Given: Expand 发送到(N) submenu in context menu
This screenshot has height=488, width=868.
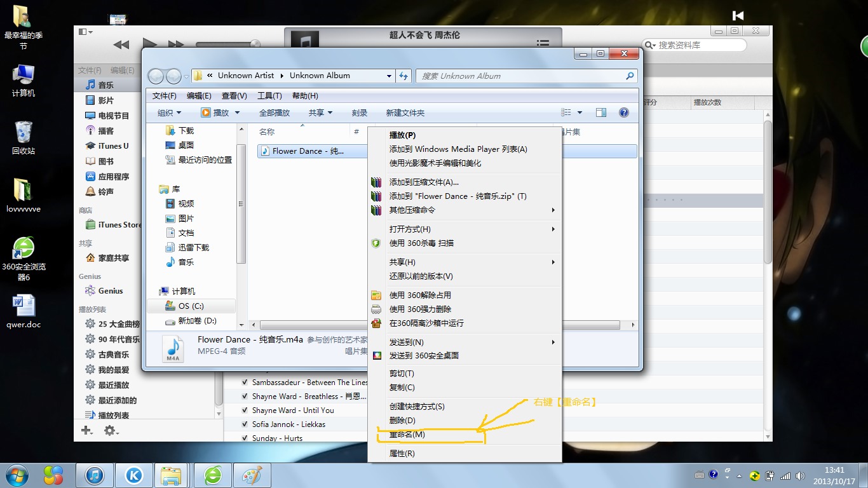Looking at the screenshot, I should (465, 342).
